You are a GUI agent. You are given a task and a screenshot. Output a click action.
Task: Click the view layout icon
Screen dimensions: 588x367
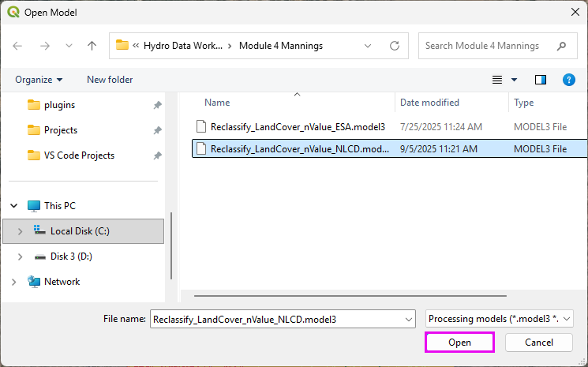click(497, 80)
